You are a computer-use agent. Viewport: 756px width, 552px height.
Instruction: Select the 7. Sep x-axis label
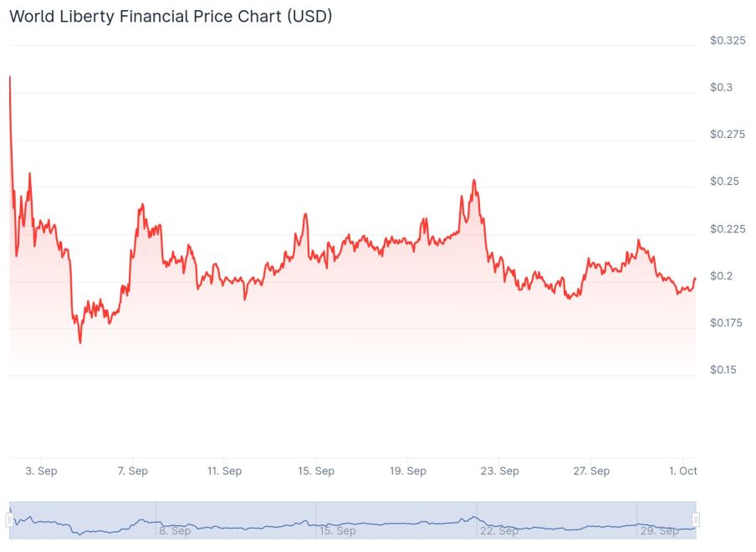(x=132, y=471)
